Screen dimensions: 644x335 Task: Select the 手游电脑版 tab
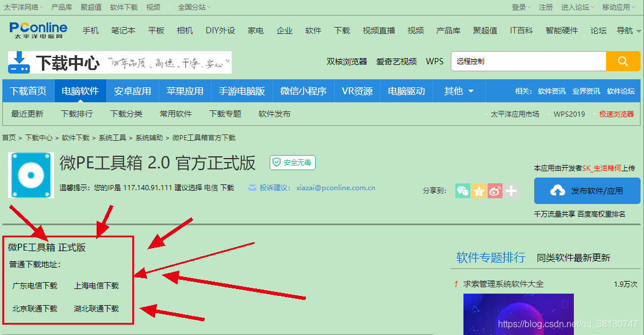242,91
